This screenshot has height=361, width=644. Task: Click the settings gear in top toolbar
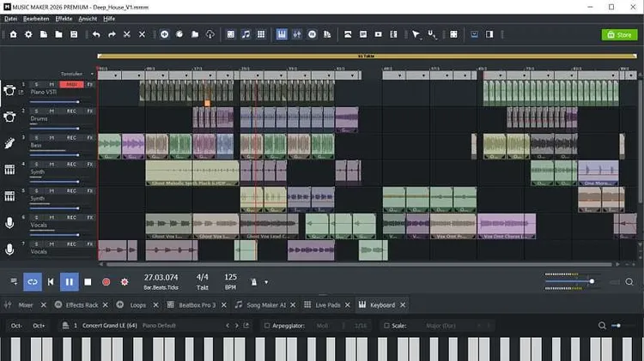click(27, 34)
